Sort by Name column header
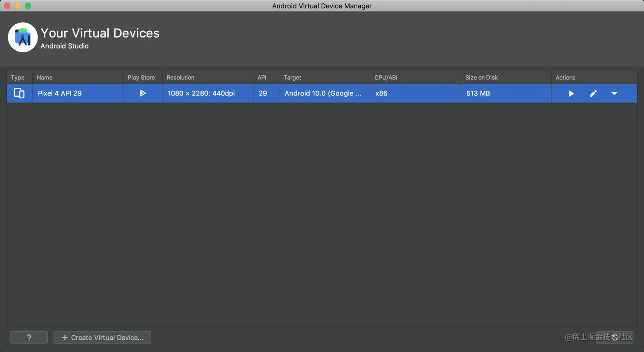This screenshot has width=644, height=352. (x=78, y=78)
